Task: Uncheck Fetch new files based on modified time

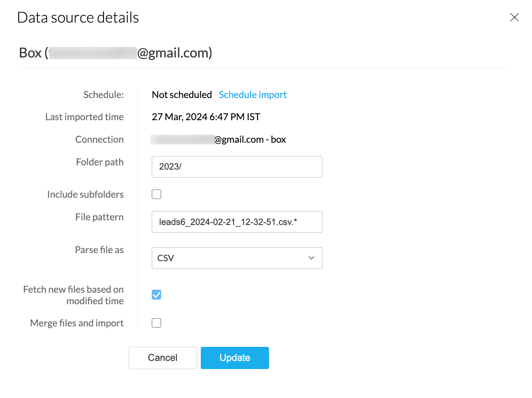Action: [156, 295]
